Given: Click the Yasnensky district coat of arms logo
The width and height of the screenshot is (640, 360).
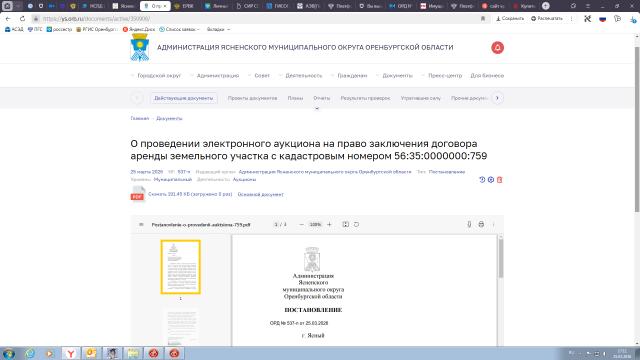Looking at the screenshot, I should coord(140,47).
